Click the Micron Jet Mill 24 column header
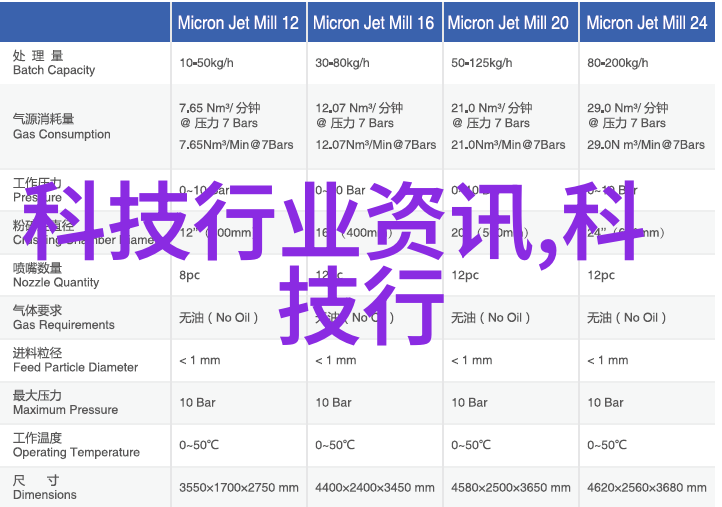 pyautogui.click(x=646, y=23)
